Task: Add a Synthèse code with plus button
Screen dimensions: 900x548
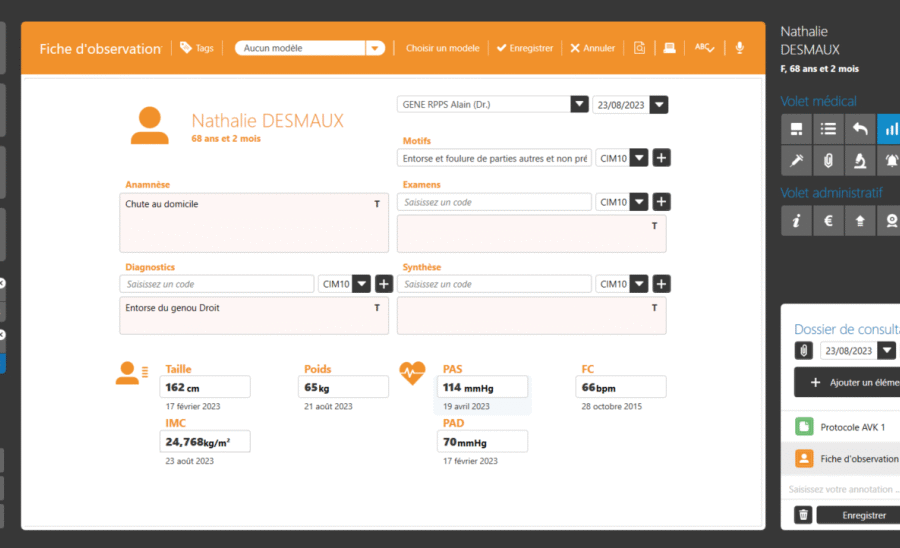Action: [661, 284]
